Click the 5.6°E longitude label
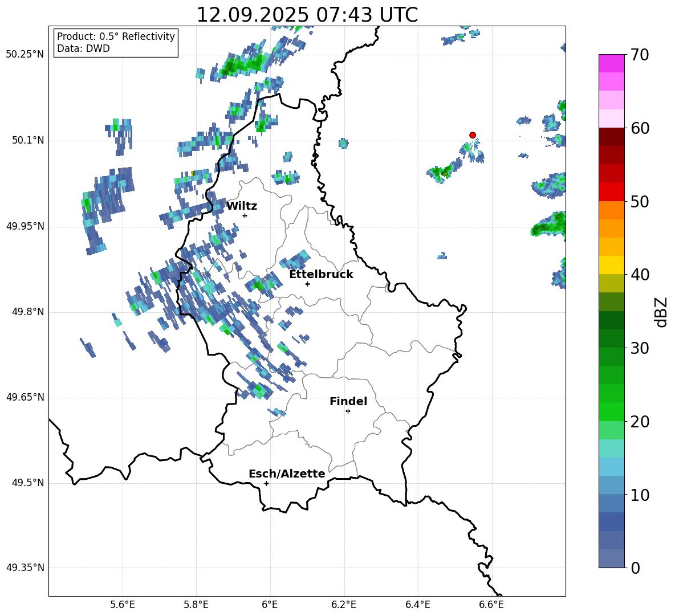675x616 pixels. point(123,605)
